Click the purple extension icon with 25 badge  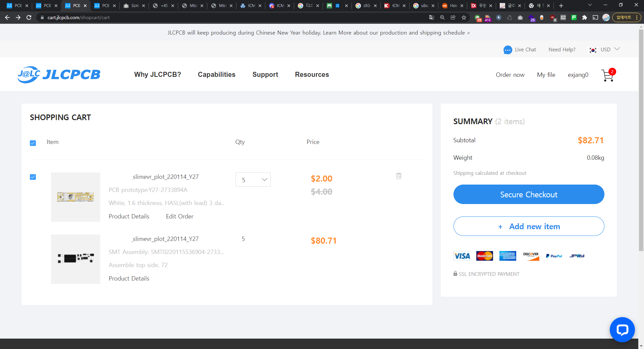(532, 18)
